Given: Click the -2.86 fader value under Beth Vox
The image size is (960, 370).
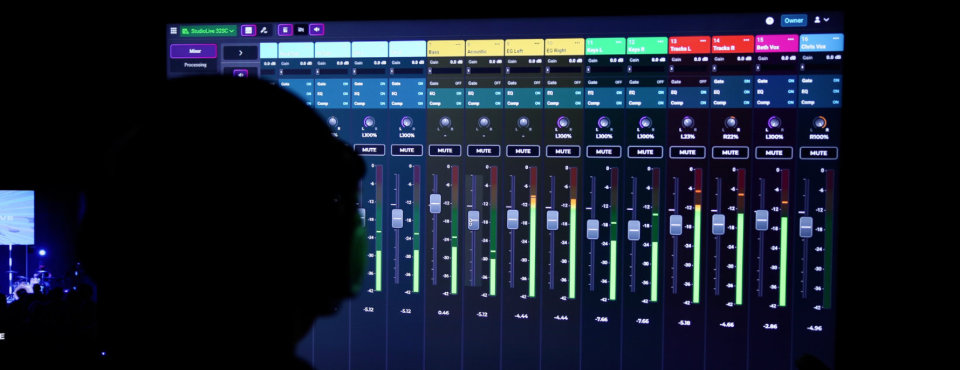Looking at the screenshot, I should click(770, 327).
